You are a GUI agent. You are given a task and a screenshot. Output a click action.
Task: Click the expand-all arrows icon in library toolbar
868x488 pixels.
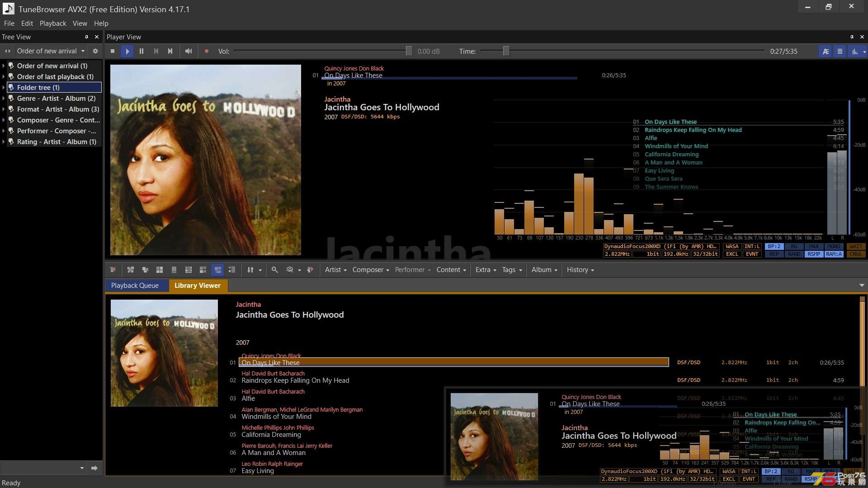(x=131, y=270)
